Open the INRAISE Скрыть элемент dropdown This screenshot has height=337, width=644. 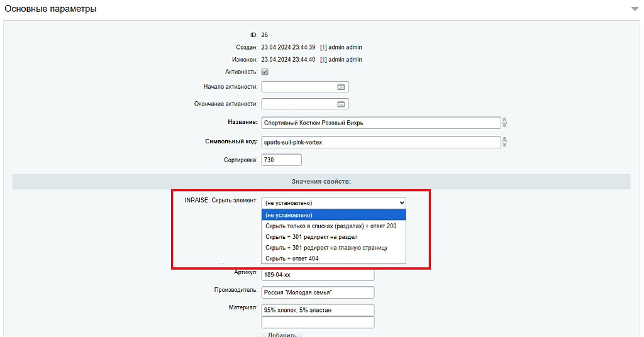click(x=333, y=203)
